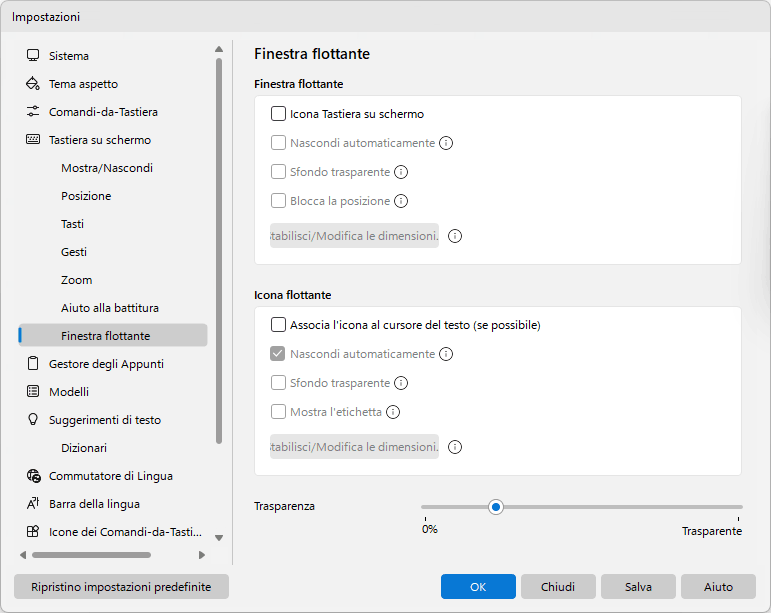Click sidebar horizontal scroll left arrow
This screenshot has height=613, width=771.
[x=23, y=555]
